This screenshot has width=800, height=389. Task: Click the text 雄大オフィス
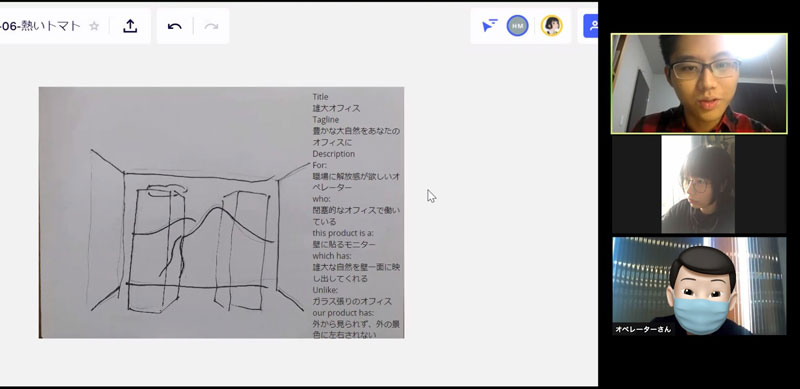336,108
